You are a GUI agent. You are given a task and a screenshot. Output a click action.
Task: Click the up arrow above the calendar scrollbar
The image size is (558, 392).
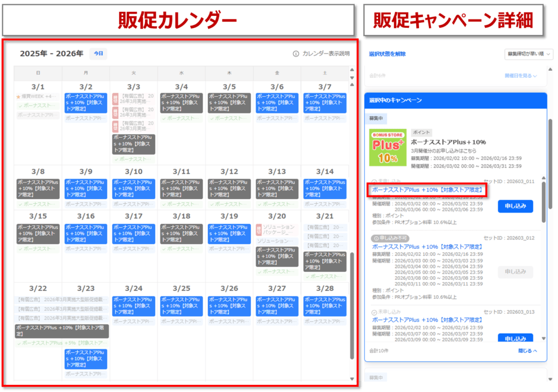point(352,69)
